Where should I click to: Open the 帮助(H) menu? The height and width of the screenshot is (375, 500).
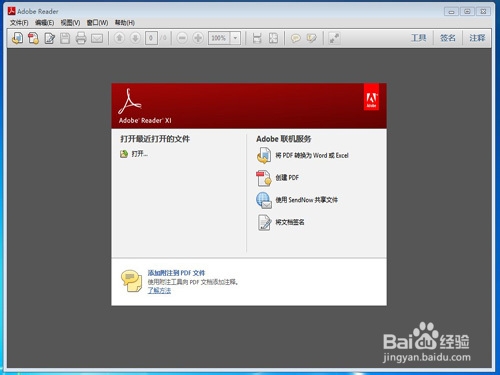(125, 23)
